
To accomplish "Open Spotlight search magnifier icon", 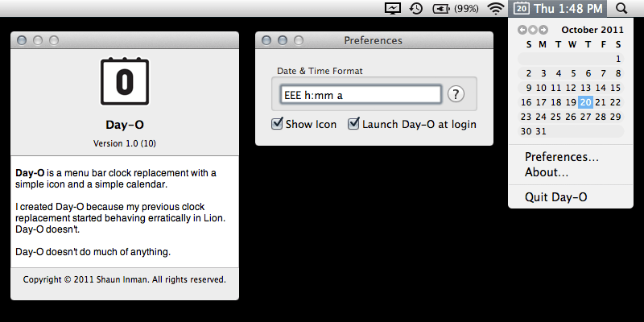I will (x=621, y=8).
